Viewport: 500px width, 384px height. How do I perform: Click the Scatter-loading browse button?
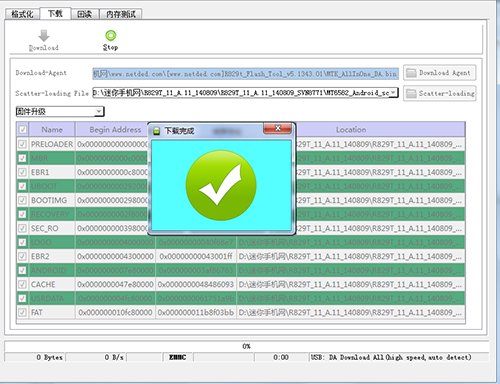(x=440, y=93)
